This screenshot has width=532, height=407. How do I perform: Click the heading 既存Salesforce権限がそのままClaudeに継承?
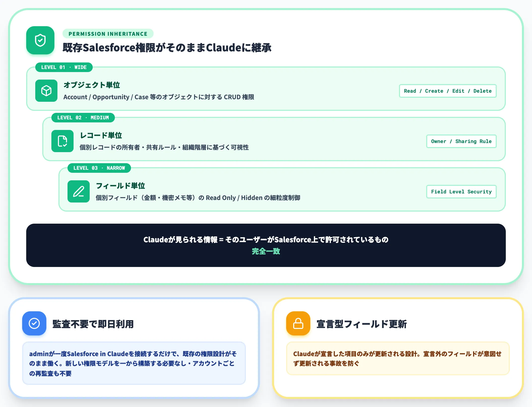pos(167,48)
